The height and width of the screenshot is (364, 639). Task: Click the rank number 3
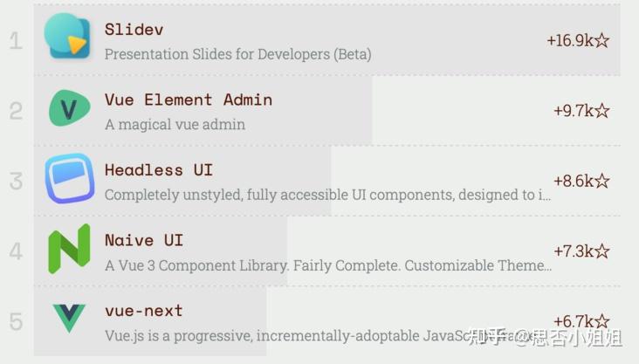click(16, 181)
